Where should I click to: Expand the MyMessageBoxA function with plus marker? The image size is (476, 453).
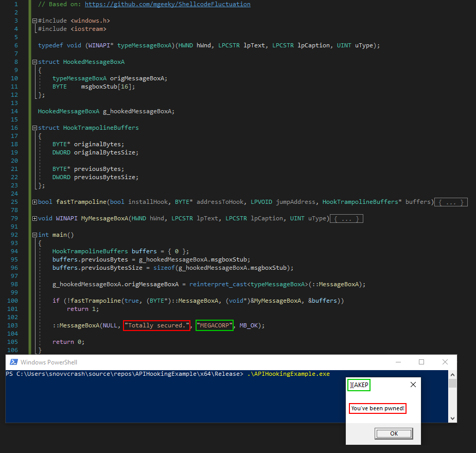pyautogui.click(x=34, y=219)
